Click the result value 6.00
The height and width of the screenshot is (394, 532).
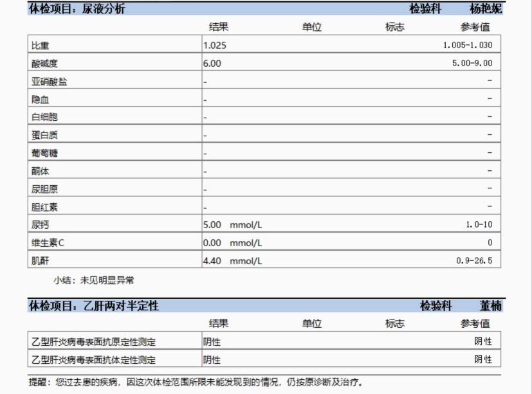pos(212,64)
